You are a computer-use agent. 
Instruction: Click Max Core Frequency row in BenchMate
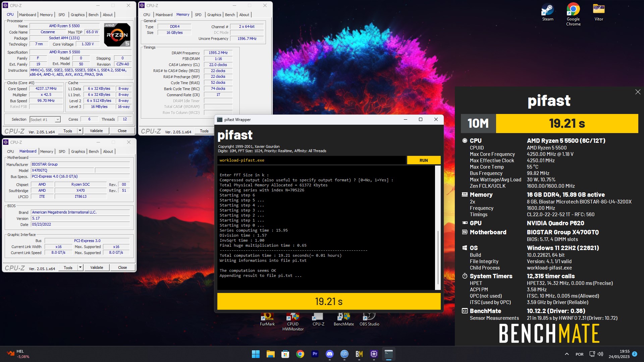522,154
